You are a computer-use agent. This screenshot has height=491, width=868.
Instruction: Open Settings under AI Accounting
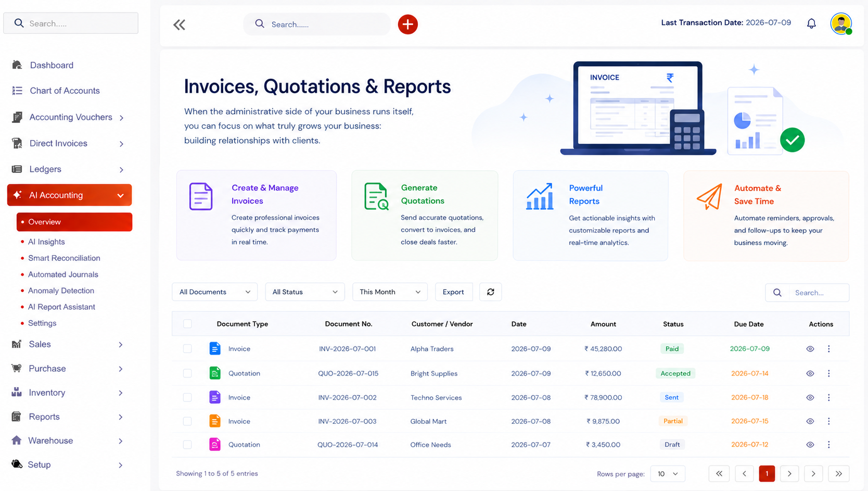click(42, 323)
